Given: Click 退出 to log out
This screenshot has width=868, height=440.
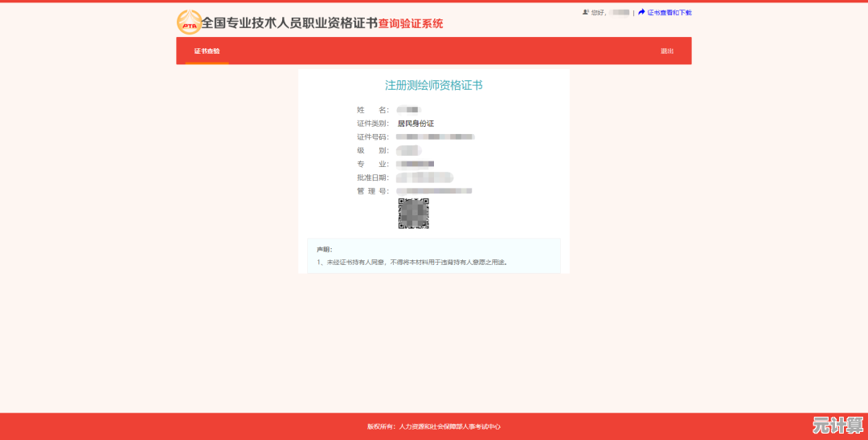Looking at the screenshot, I should pyautogui.click(x=667, y=51).
